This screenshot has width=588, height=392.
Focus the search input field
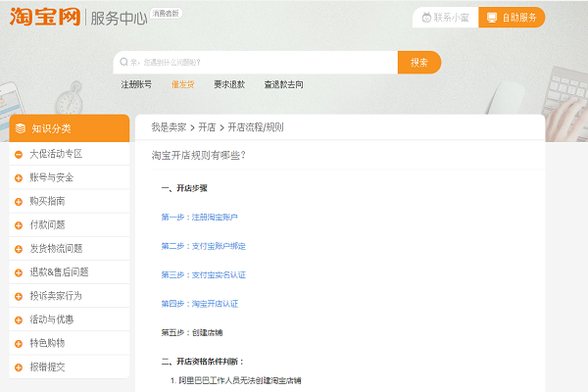[256, 63]
